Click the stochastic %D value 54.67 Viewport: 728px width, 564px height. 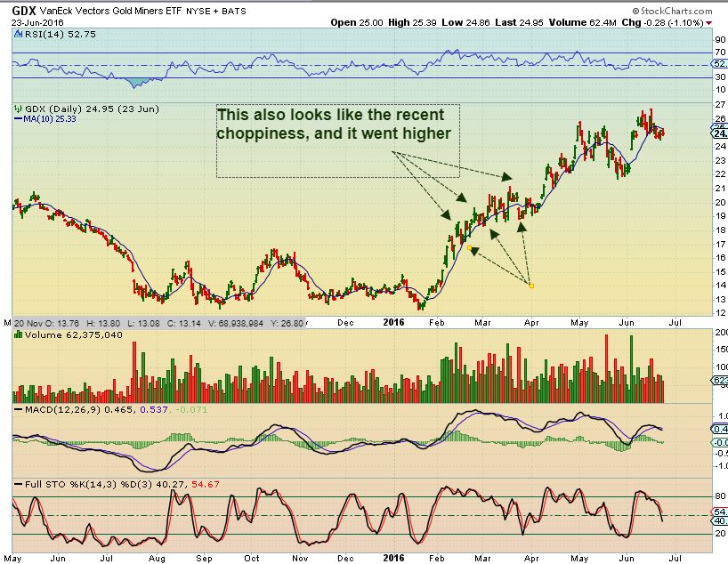pyautogui.click(x=206, y=484)
